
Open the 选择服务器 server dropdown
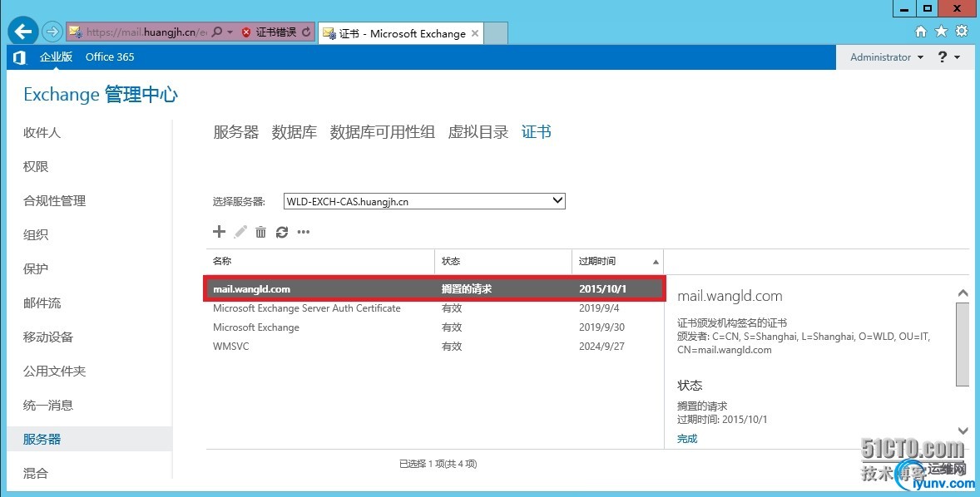coord(424,201)
